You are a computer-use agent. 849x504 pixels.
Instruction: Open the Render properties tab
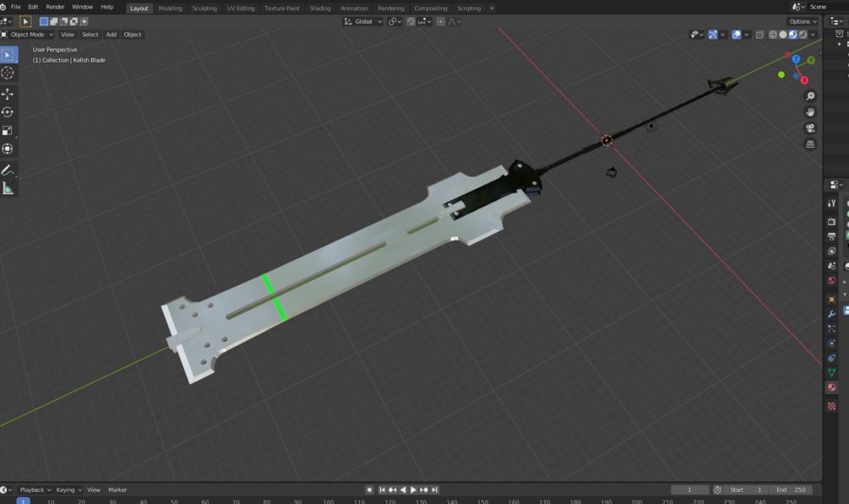tap(831, 221)
